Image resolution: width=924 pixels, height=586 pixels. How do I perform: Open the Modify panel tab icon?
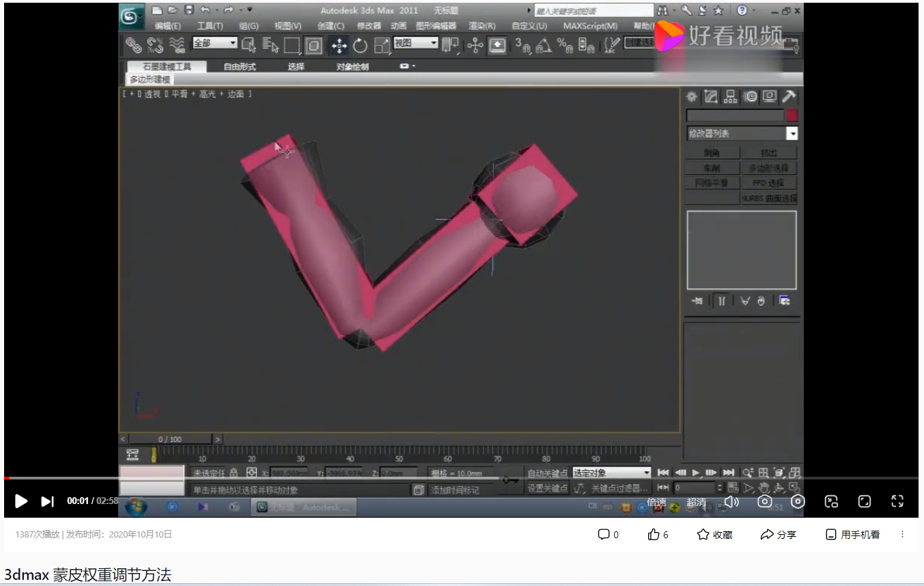(x=711, y=96)
